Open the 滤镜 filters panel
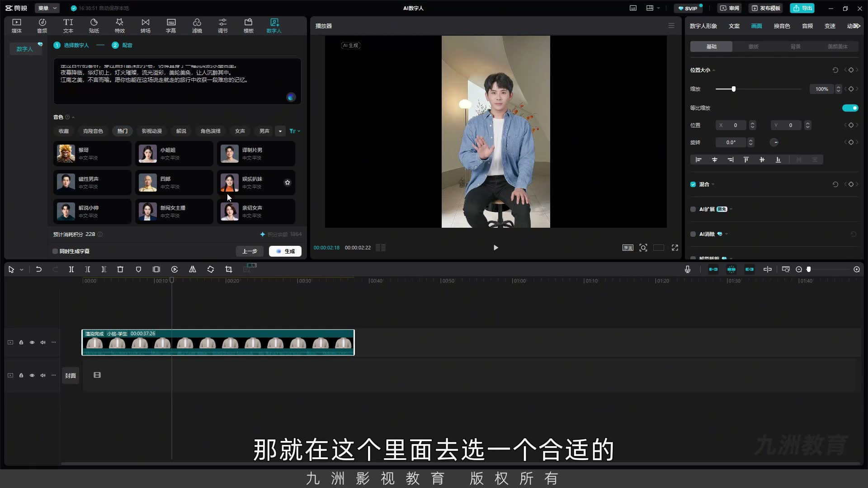This screenshot has width=868, height=488. pyautogui.click(x=197, y=26)
